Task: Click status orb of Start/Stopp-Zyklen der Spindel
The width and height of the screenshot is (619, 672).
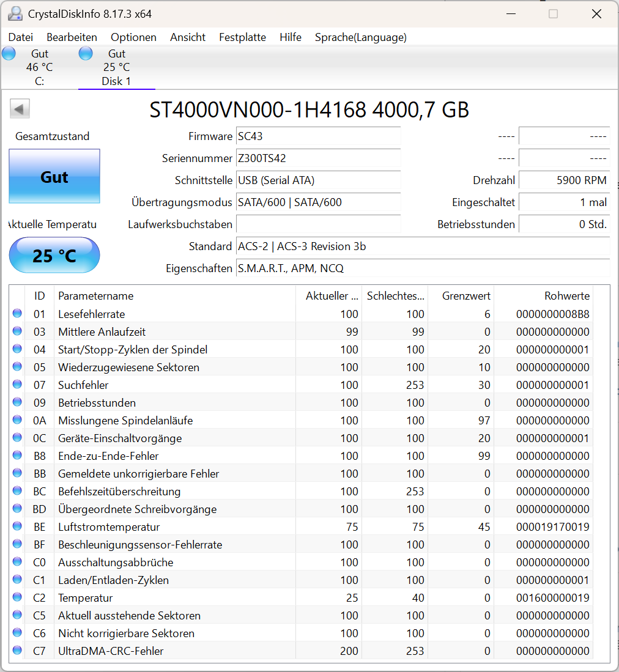Action: click(17, 349)
